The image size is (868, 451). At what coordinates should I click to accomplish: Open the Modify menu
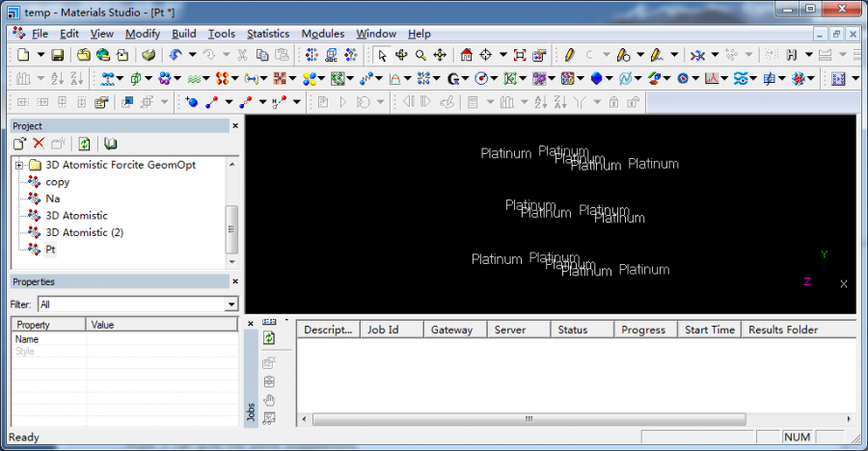(x=143, y=34)
